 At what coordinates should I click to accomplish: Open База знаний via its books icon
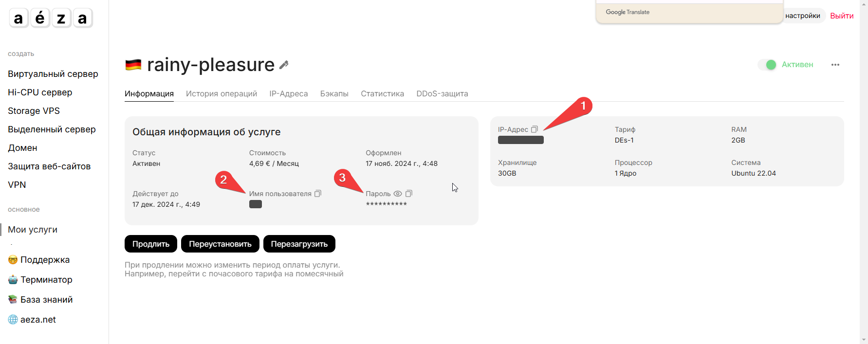[x=13, y=300]
